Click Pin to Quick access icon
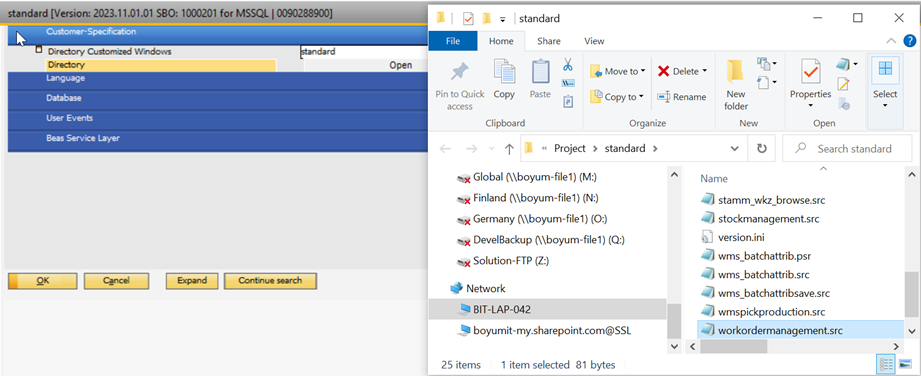The width and height of the screenshot is (921, 376). [459, 72]
